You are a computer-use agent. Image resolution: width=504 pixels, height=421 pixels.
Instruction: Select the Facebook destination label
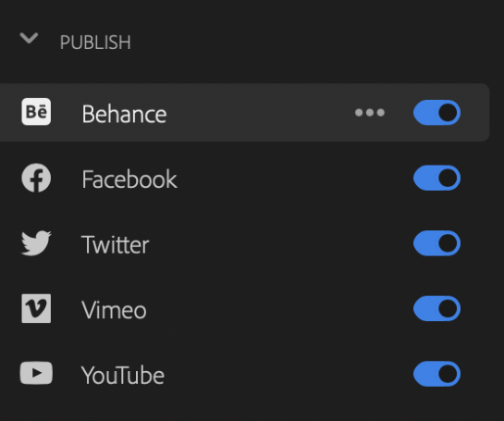tap(129, 180)
